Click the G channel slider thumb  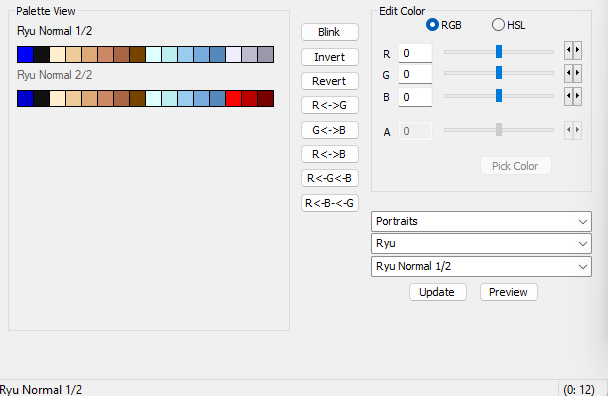(499, 73)
